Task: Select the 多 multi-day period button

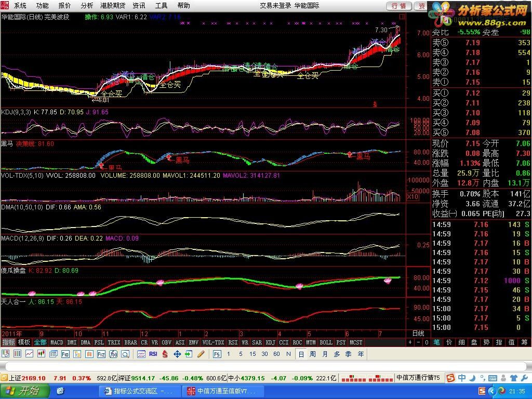Action: pos(337,354)
